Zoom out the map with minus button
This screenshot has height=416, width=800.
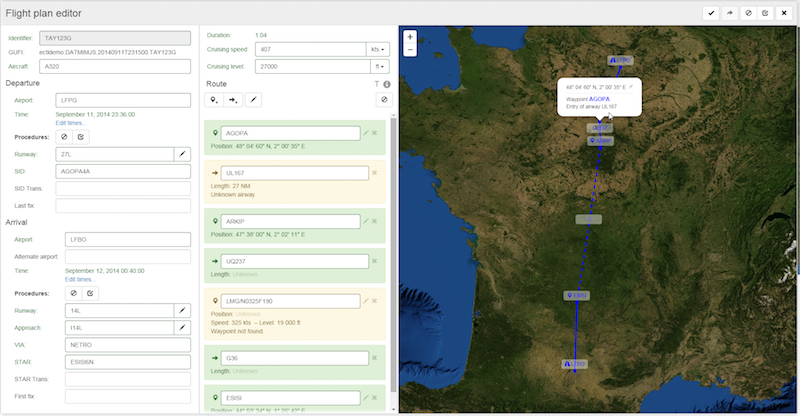pyautogui.click(x=410, y=50)
